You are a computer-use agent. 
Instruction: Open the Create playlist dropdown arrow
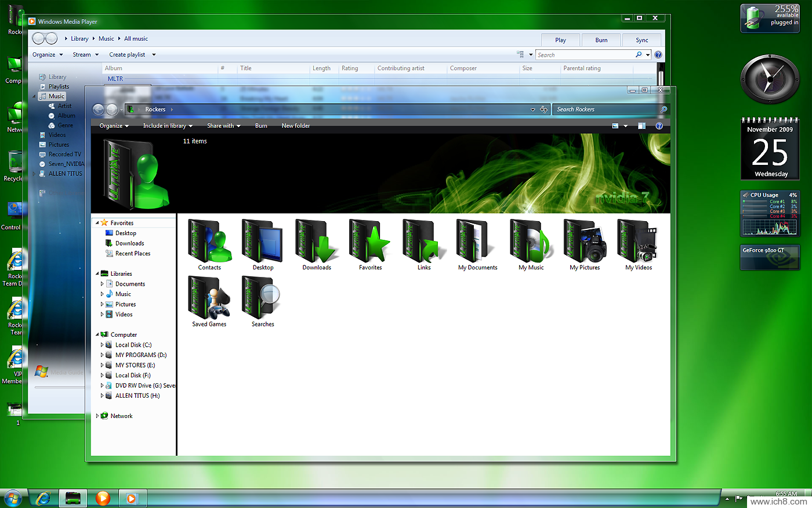click(154, 55)
